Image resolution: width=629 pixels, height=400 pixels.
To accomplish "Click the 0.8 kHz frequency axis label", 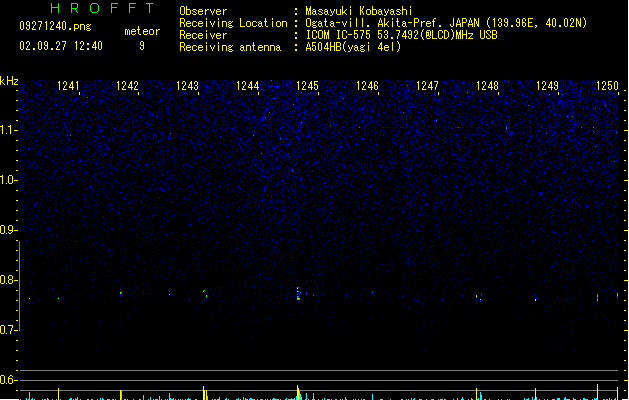I will click(8, 280).
